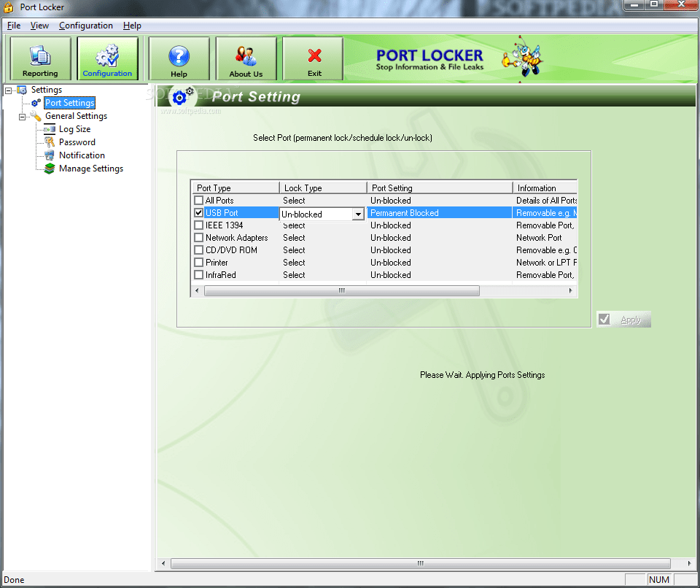Tick the Printer checkbox
Image resolution: width=700 pixels, height=588 pixels.
click(x=198, y=263)
